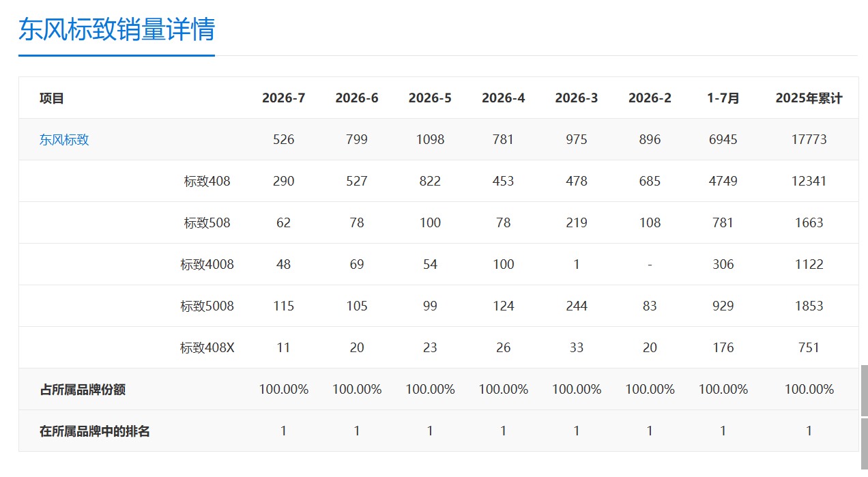Click the 东风标致销量详情 heading
868x477 pixels.
click(x=117, y=29)
